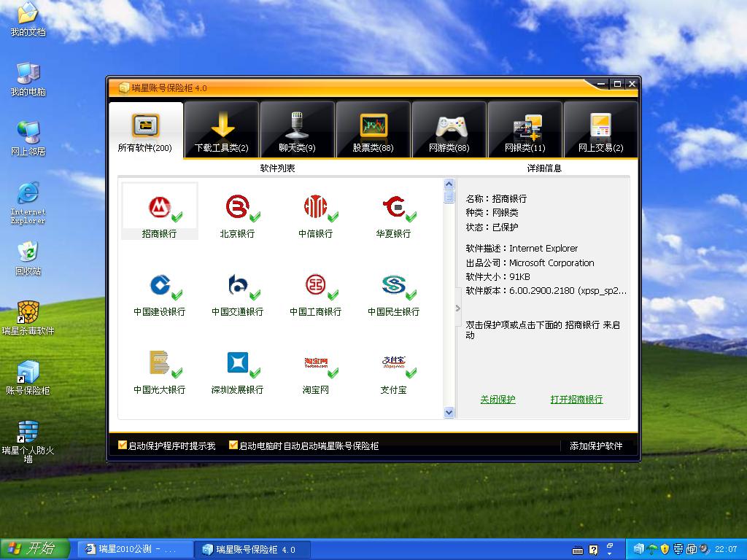Toggle 启动电脑时自动启动瑞星账号保险柜 checkbox
This screenshot has width=747, height=560.
click(x=233, y=446)
